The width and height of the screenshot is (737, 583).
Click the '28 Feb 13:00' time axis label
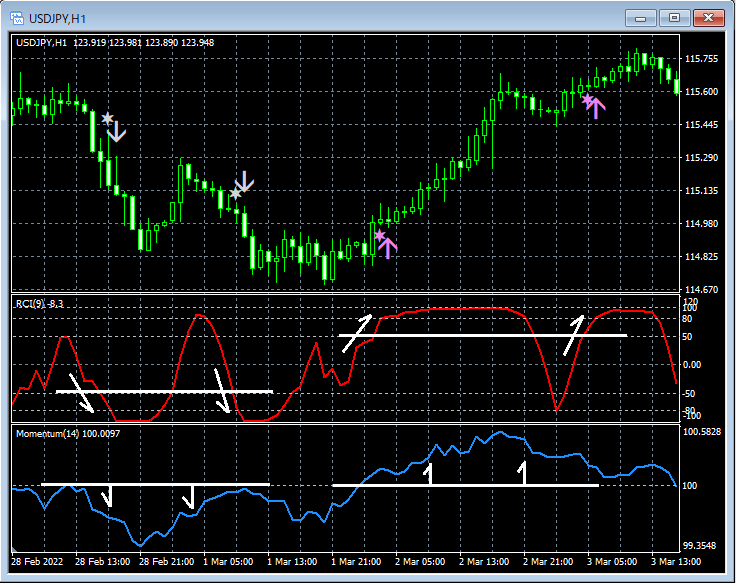point(102,562)
